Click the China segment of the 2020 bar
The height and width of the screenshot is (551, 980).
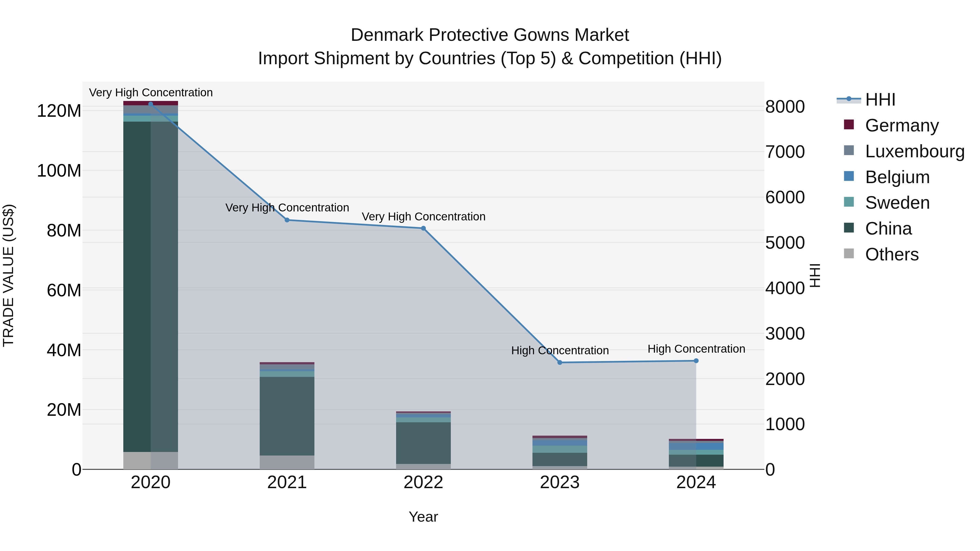click(x=151, y=287)
